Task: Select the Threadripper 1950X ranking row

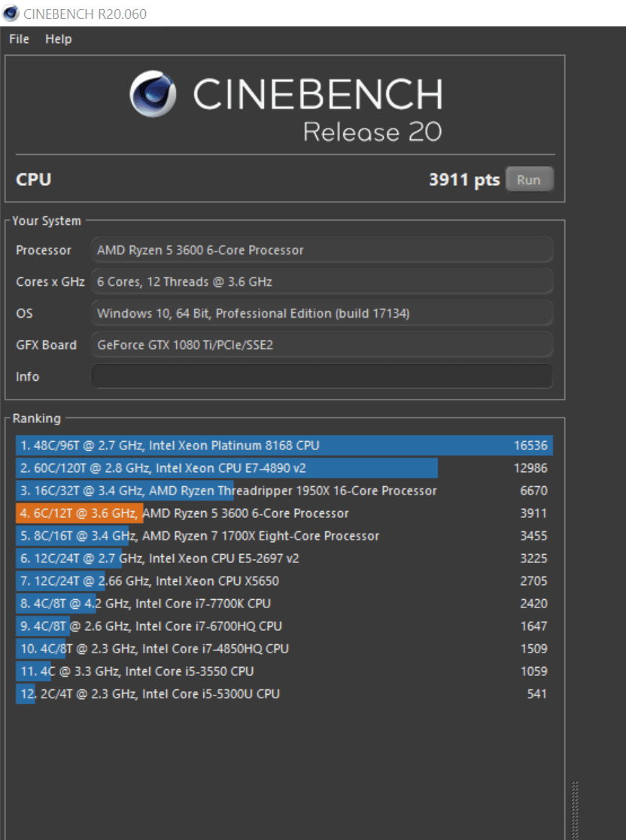Action: pos(284,491)
